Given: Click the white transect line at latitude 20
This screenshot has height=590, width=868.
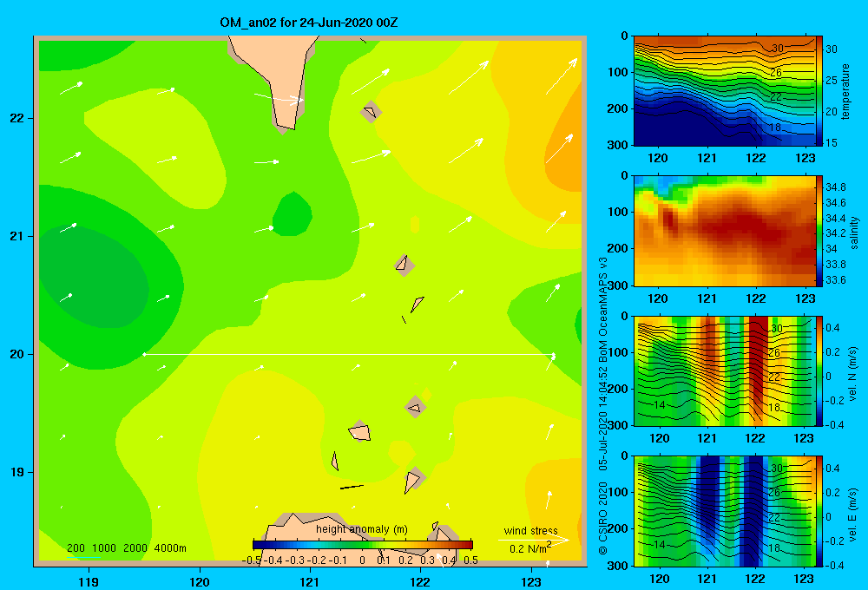Looking at the screenshot, I should [x=349, y=354].
